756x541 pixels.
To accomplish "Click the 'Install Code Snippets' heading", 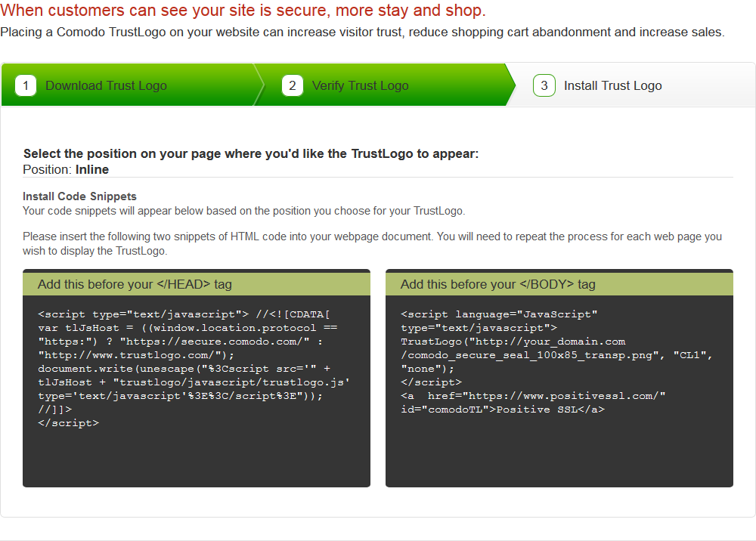I will [x=79, y=196].
